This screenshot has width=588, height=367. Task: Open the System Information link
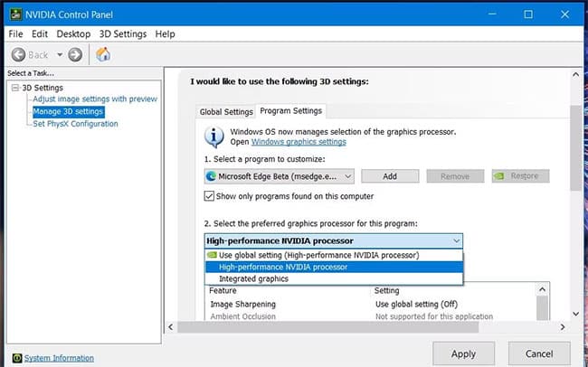click(x=59, y=358)
